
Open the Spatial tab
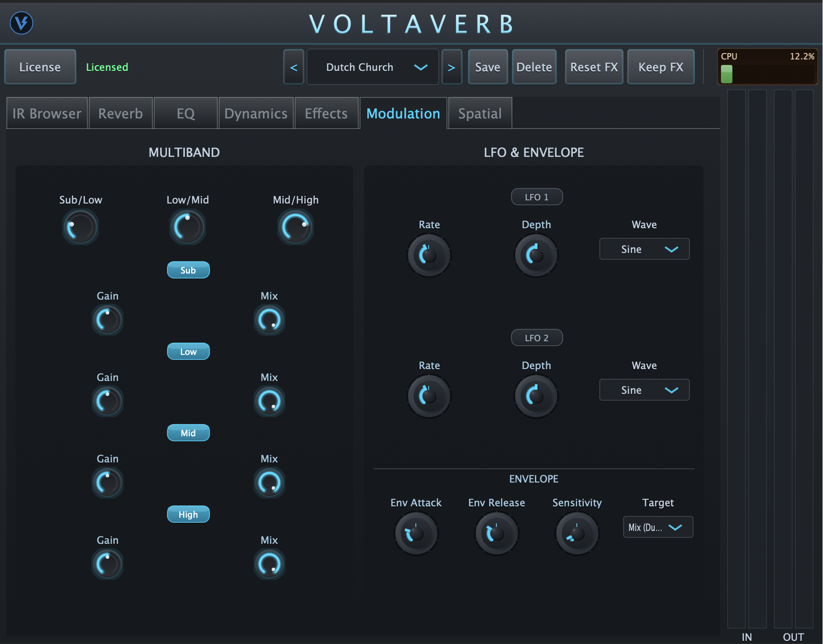[x=479, y=113]
